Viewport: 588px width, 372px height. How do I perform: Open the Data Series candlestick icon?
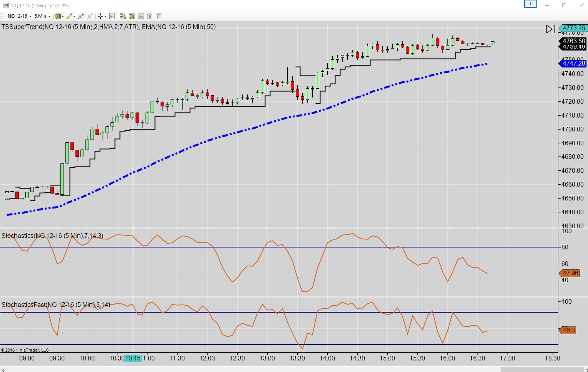click(x=132, y=16)
